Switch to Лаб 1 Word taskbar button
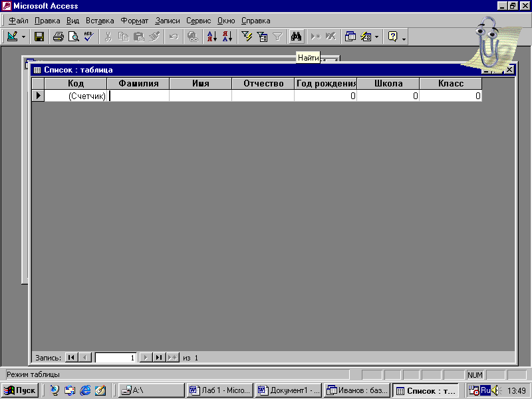This screenshot has height=399, width=532. coord(220,390)
